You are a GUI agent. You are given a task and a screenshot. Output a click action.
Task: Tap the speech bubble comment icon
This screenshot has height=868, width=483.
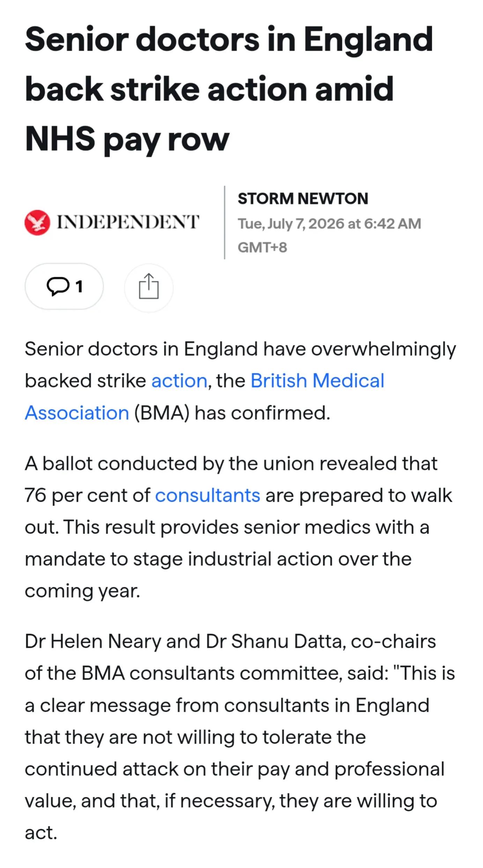click(x=58, y=287)
